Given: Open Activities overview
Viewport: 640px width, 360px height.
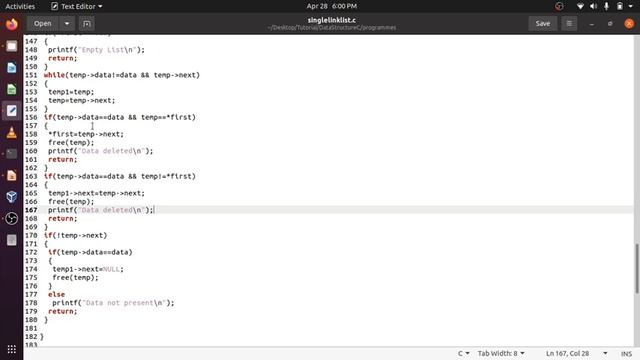Looking at the screenshot, I should point(20,6).
